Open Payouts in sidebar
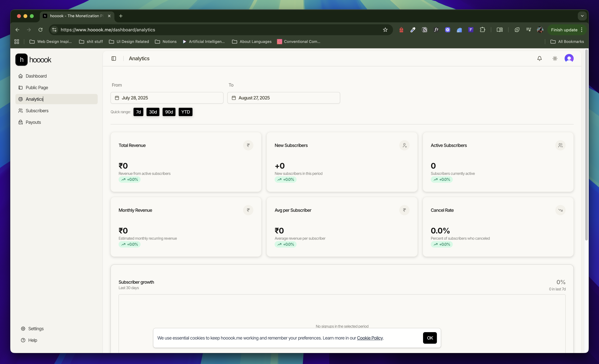The width and height of the screenshot is (599, 364). 33,122
